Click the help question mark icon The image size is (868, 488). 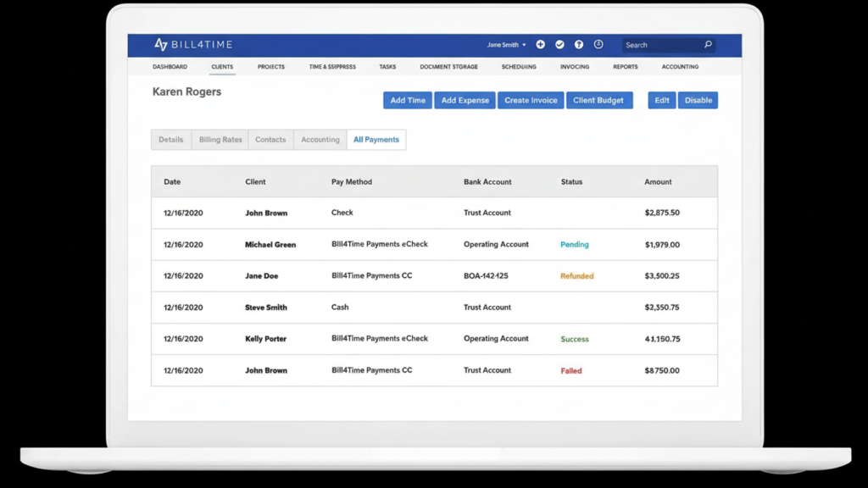click(x=579, y=45)
